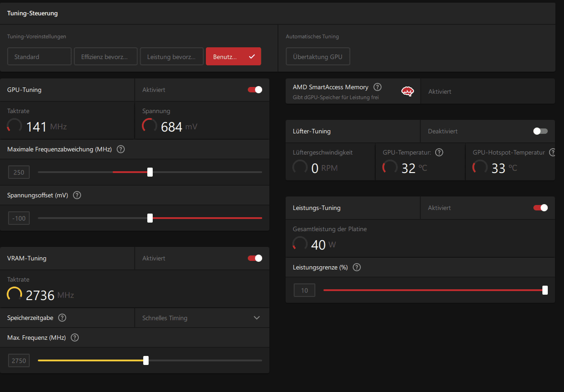Click the Übertaktung GPU button
The height and width of the screenshot is (392, 564).
(x=318, y=57)
